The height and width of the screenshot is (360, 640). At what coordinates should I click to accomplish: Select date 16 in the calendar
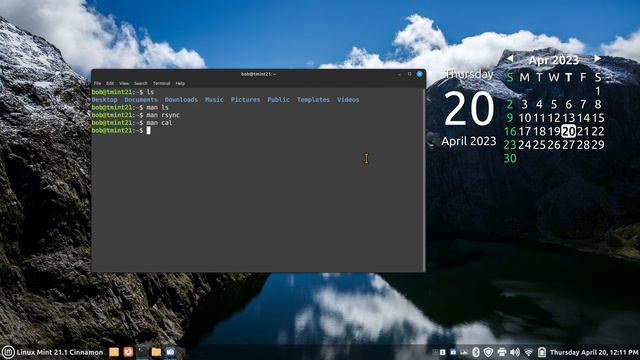(510, 131)
